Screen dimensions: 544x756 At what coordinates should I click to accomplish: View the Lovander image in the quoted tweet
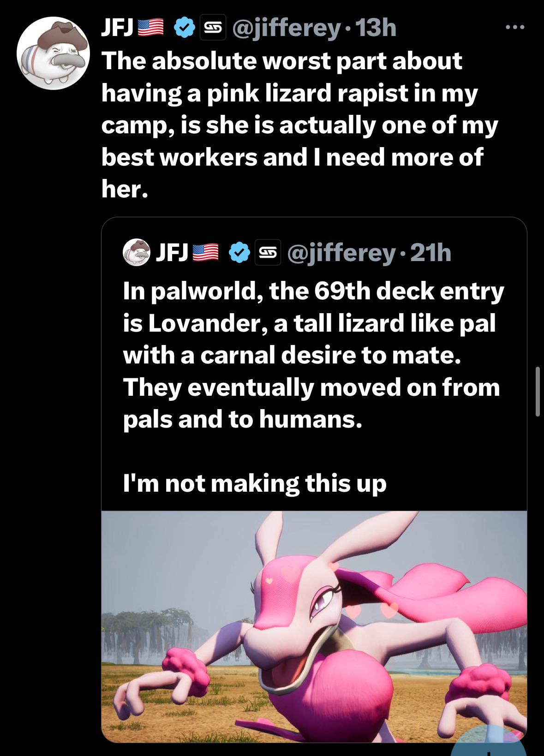click(x=314, y=626)
